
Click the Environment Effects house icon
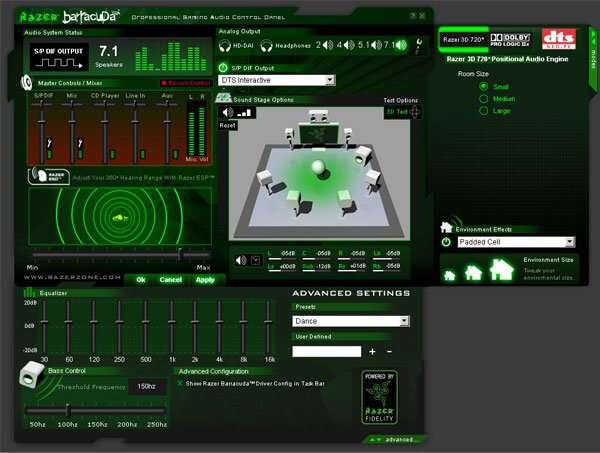(x=446, y=227)
